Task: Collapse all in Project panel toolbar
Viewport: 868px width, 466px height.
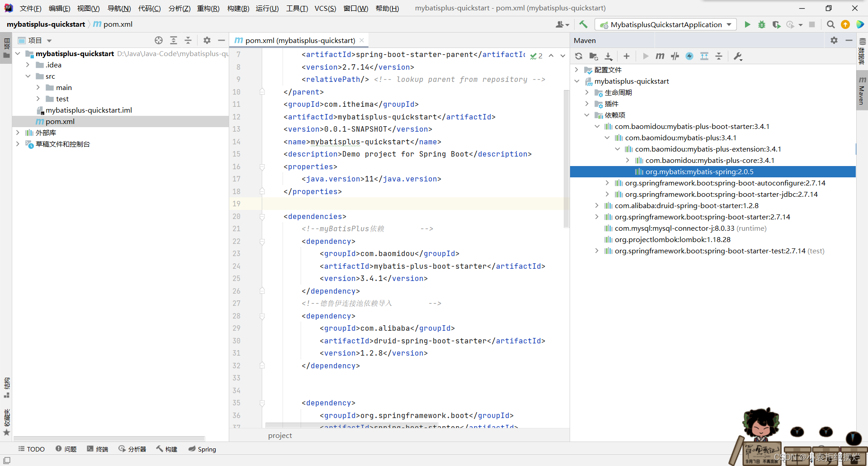Action: click(x=188, y=40)
